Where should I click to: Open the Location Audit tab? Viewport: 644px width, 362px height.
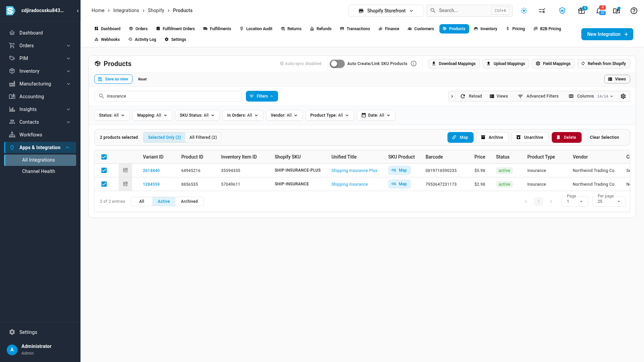(x=256, y=29)
